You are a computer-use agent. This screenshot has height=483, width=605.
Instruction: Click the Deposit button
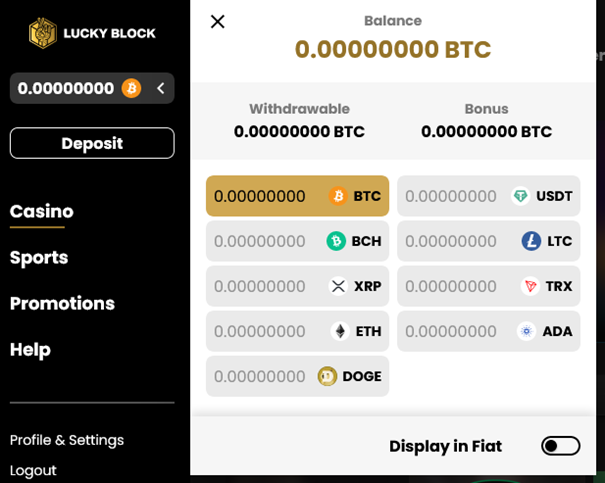92,143
